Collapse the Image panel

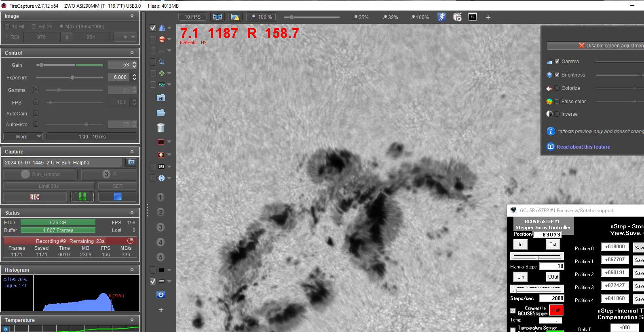click(x=132, y=16)
